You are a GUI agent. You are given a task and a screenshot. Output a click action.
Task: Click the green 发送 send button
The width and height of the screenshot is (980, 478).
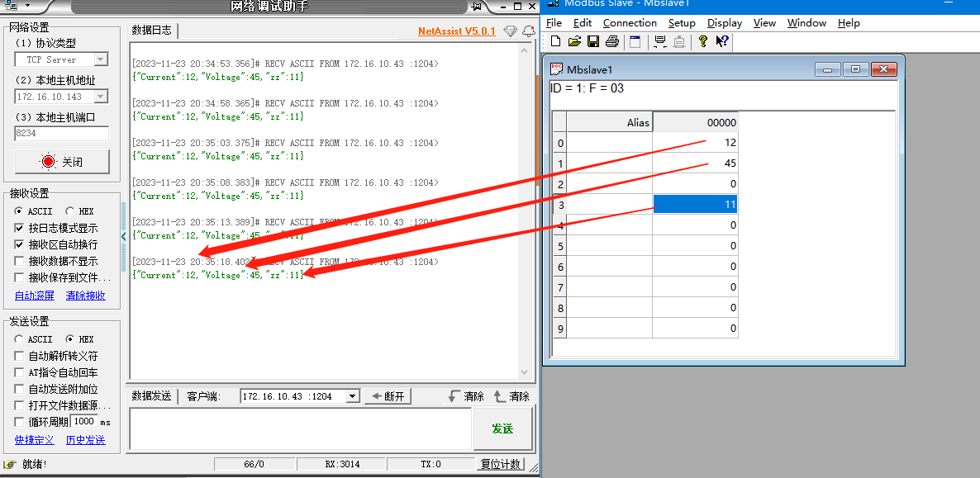point(502,428)
